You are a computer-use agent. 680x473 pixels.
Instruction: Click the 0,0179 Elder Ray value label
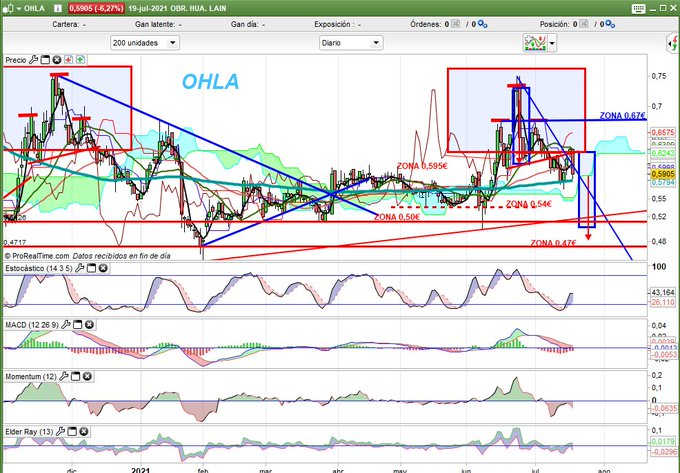[x=664, y=442]
